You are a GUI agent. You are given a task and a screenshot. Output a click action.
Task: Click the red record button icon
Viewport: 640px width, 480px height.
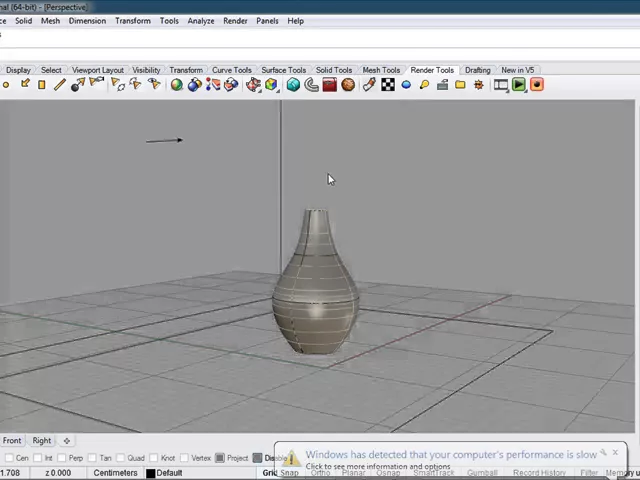(x=537, y=84)
